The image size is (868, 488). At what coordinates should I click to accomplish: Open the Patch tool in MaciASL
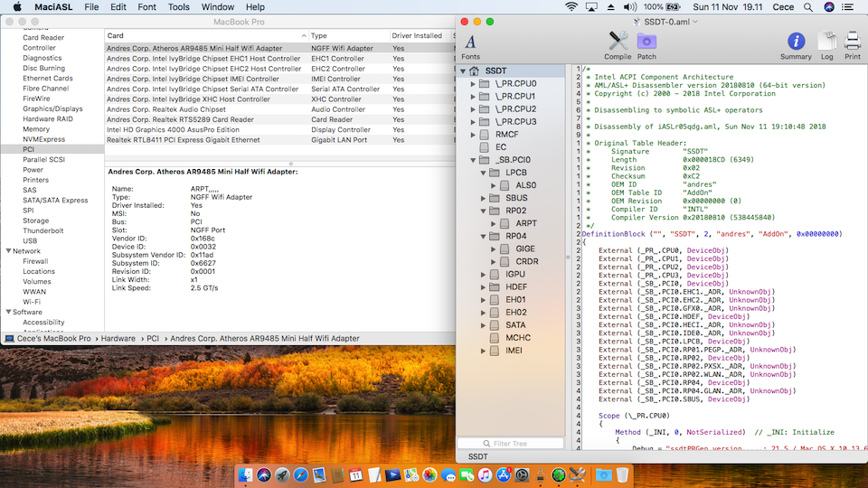tap(646, 45)
